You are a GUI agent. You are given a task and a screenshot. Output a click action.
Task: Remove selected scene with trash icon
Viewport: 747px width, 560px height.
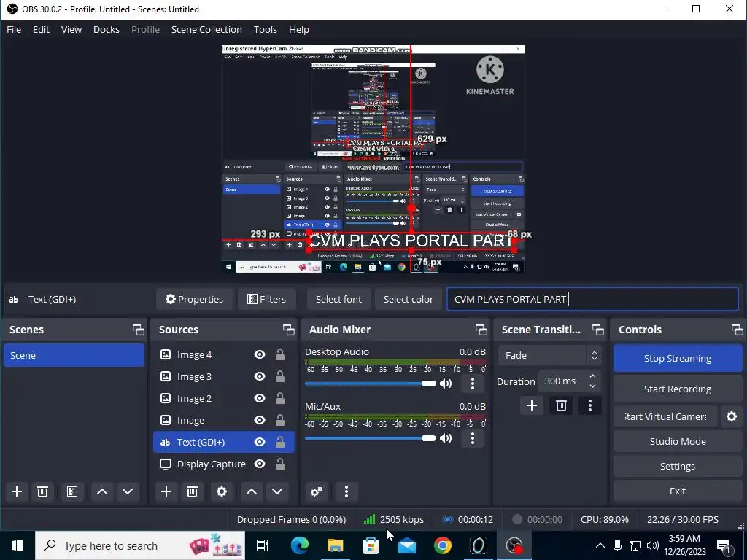point(42,491)
